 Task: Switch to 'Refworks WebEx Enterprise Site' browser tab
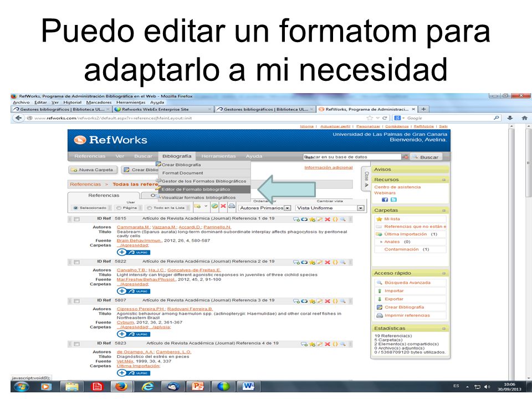point(163,109)
